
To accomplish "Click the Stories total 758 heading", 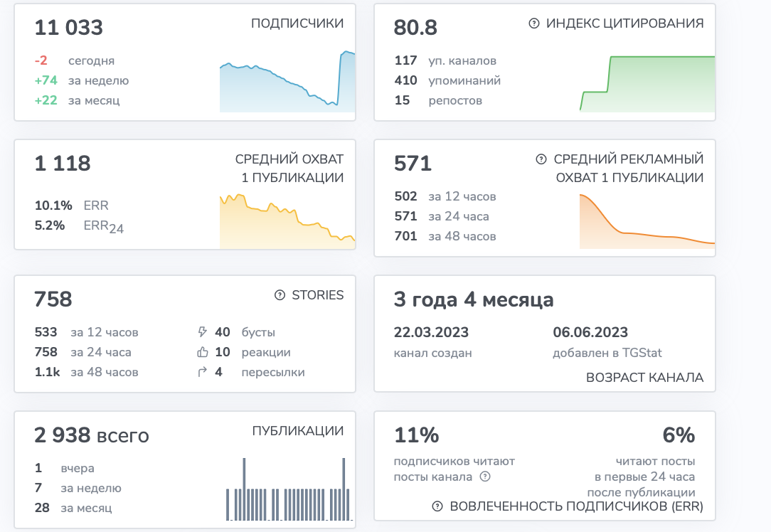I will click(53, 299).
